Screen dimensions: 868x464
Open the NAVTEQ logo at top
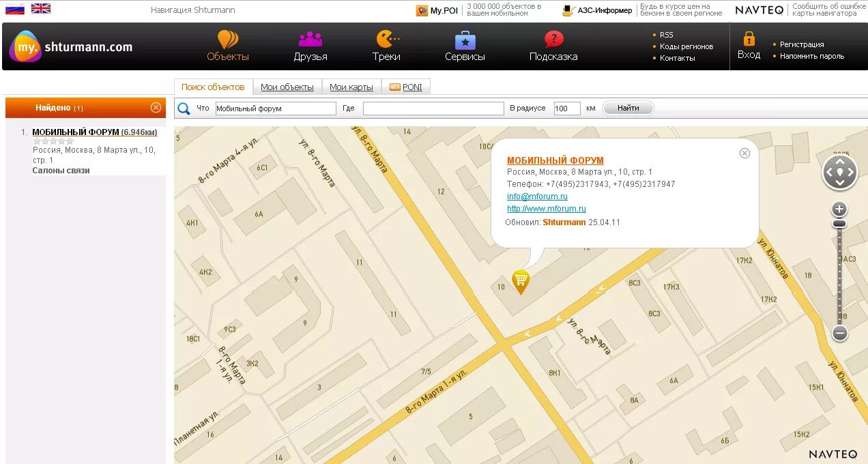759,10
